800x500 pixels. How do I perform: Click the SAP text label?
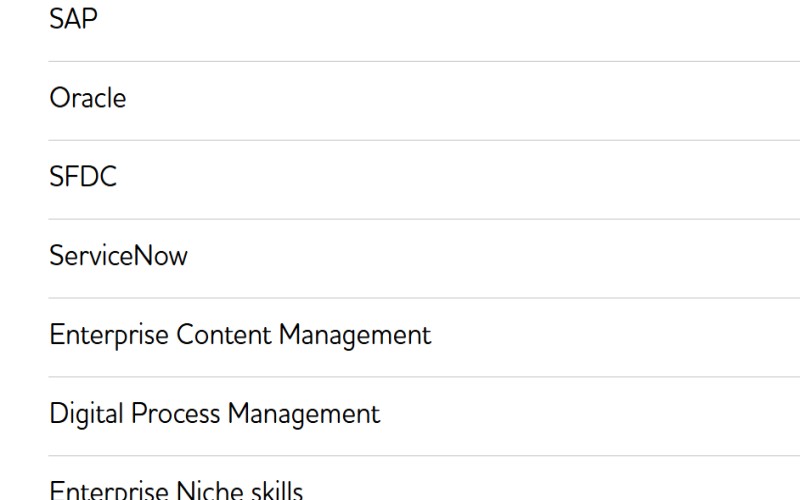73,19
